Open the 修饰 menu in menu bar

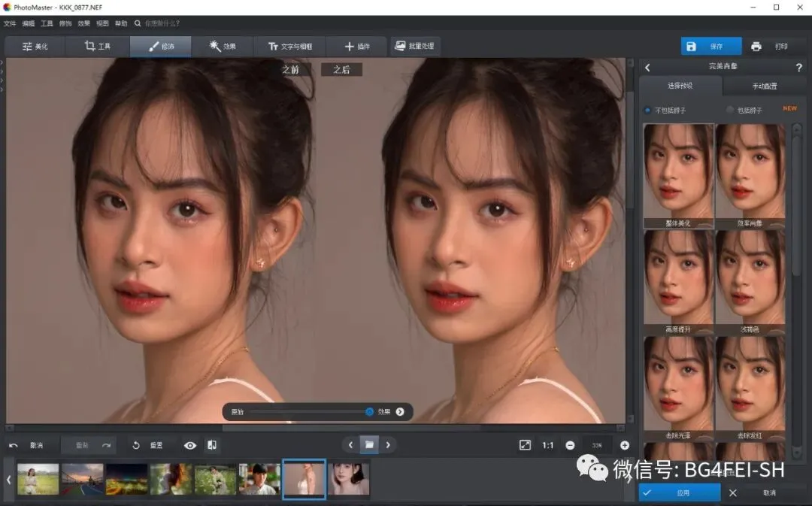pyautogui.click(x=65, y=23)
